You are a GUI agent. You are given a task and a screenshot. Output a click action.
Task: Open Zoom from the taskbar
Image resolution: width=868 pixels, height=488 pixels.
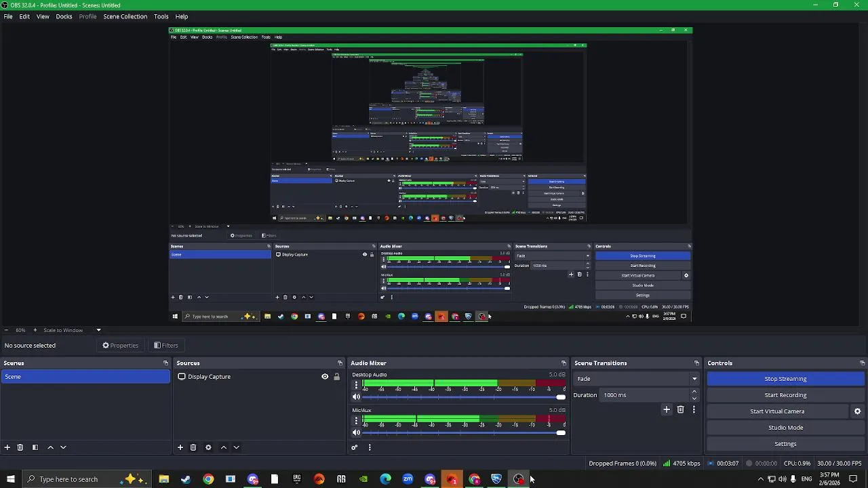tap(408, 479)
